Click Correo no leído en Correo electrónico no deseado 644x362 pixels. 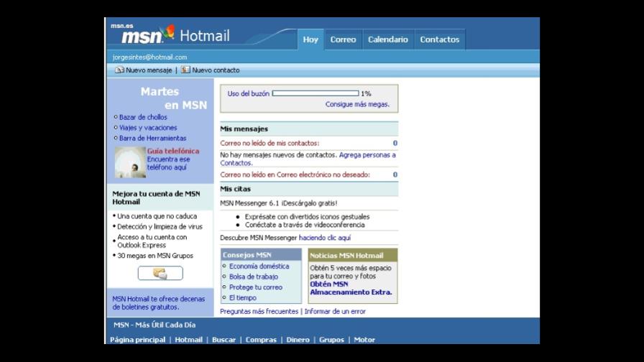pos(295,175)
